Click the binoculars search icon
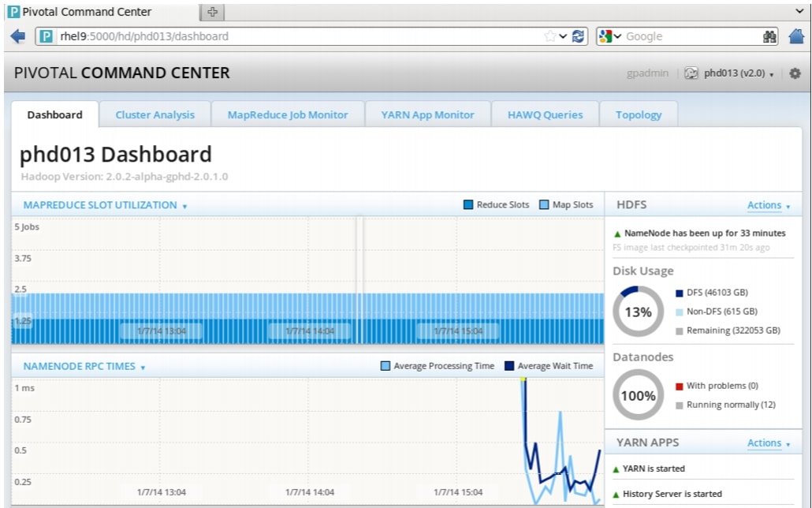This screenshot has width=812, height=508. tap(770, 36)
